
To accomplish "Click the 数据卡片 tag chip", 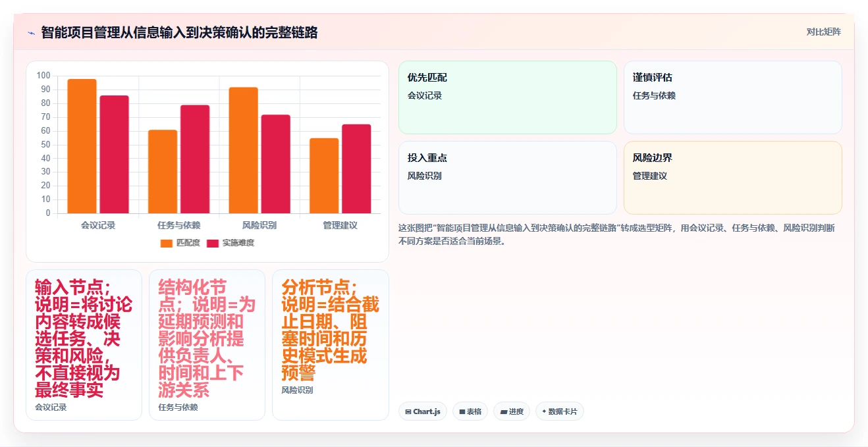I will [560, 411].
